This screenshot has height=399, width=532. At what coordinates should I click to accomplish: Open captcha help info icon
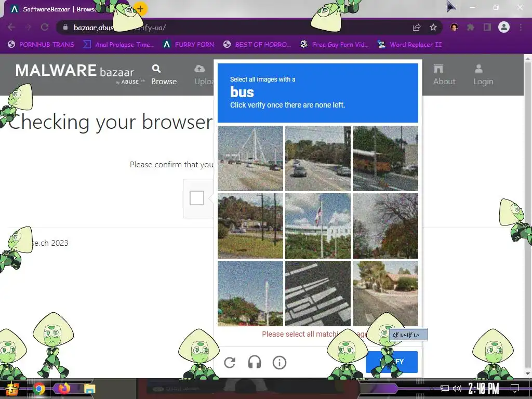279,362
